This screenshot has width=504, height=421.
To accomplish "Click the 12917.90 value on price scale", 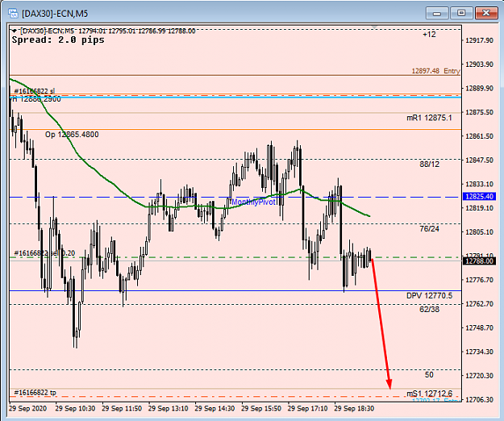I will click(x=479, y=40).
